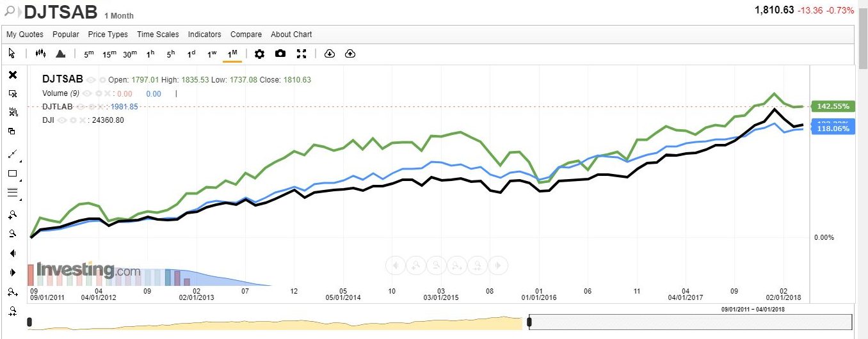
Task: Open the My Quotes menu
Action: pos(25,35)
